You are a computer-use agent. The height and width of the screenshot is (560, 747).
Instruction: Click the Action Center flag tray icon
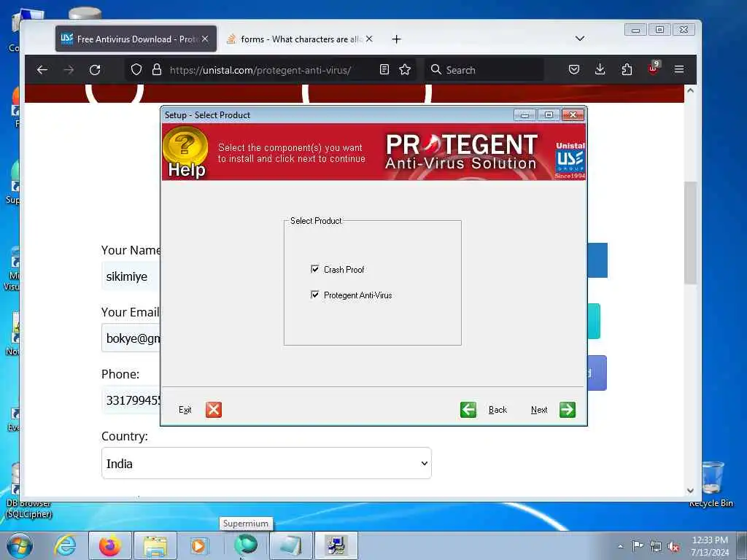pyautogui.click(x=638, y=546)
